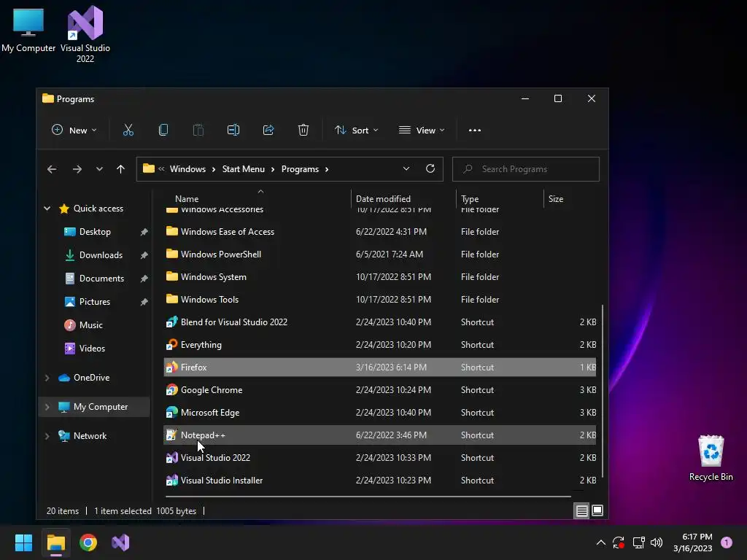Select the Everything shortcut

(x=379, y=345)
